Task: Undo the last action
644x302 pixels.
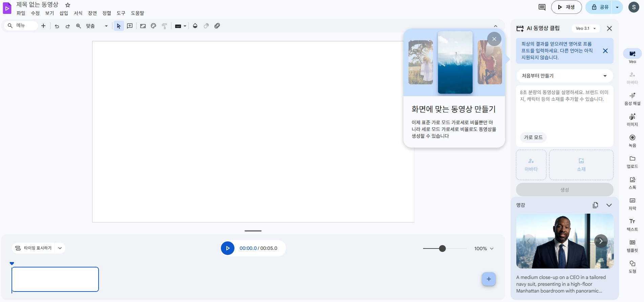Action: click(57, 26)
